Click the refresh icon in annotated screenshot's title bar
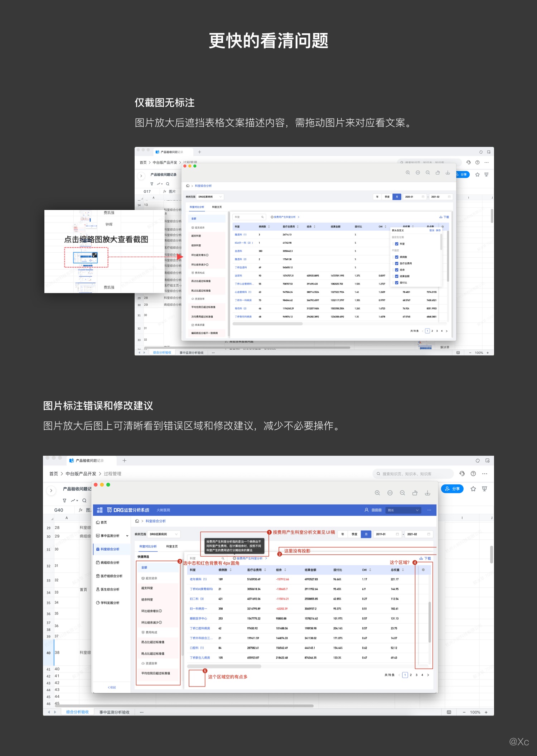 (478, 460)
